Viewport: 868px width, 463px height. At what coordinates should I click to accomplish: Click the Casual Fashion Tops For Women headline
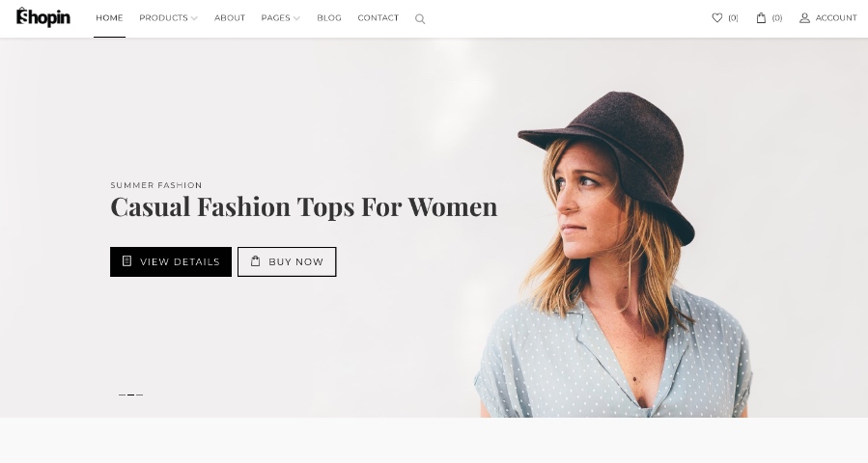(x=303, y=206)
